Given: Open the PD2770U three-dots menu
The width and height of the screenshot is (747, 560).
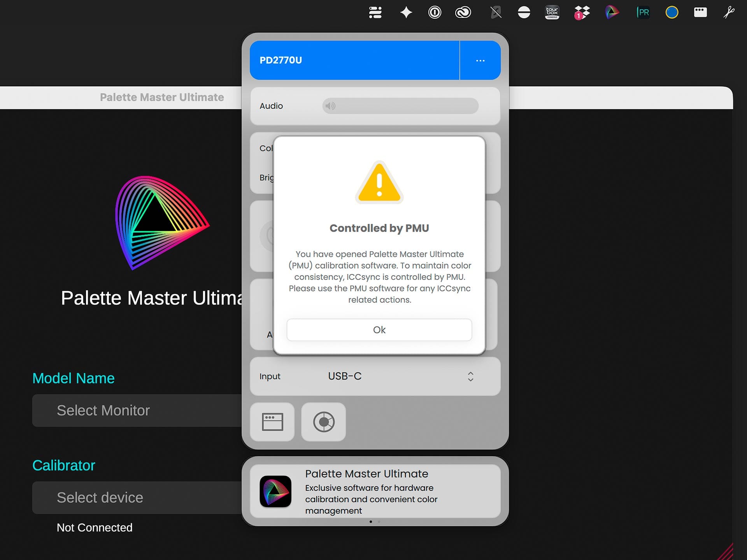Looking at the screenshot, I should point(480,61).
